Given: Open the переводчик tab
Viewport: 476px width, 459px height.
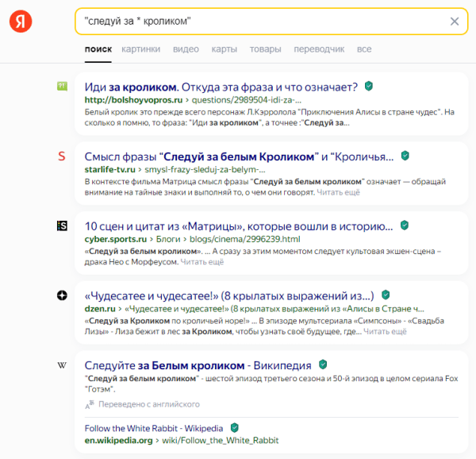Looking at the screenshot, I should coord(319,49).
